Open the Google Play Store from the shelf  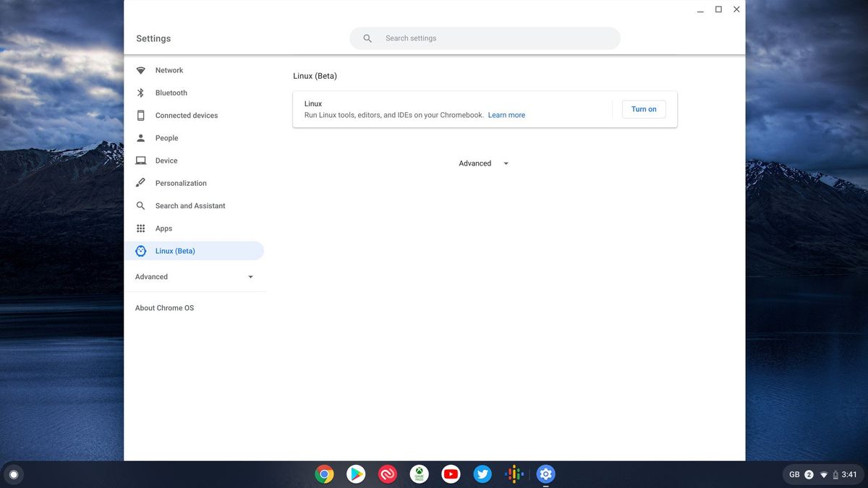(x=355, y=474)
